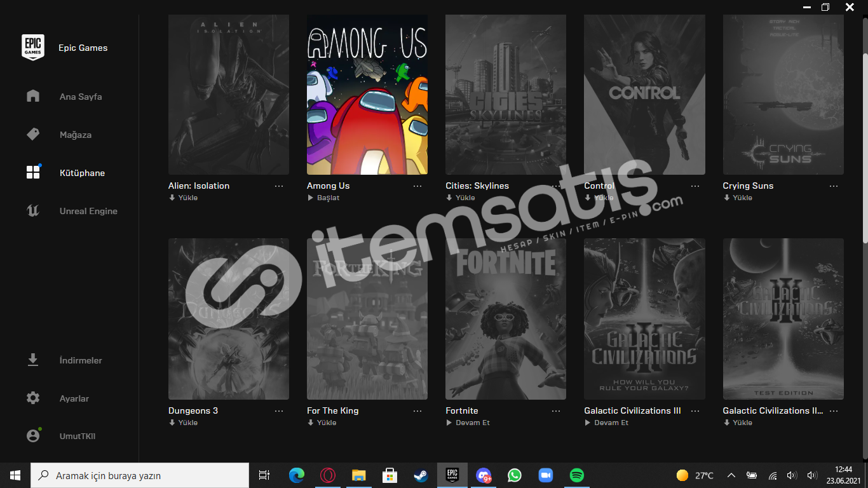Click Yükle under Crying Suns
The image size is (868, 488).
[x=737, y=198]
